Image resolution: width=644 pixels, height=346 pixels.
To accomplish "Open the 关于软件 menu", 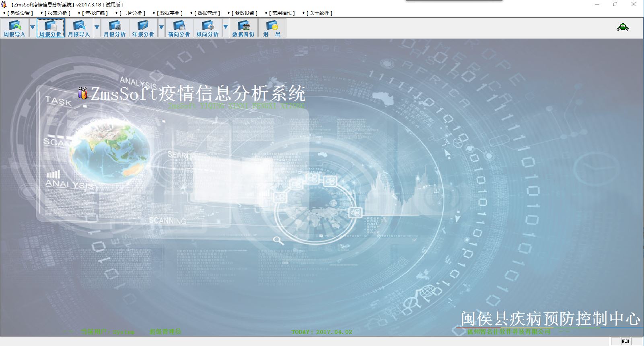I will [317, 13].
